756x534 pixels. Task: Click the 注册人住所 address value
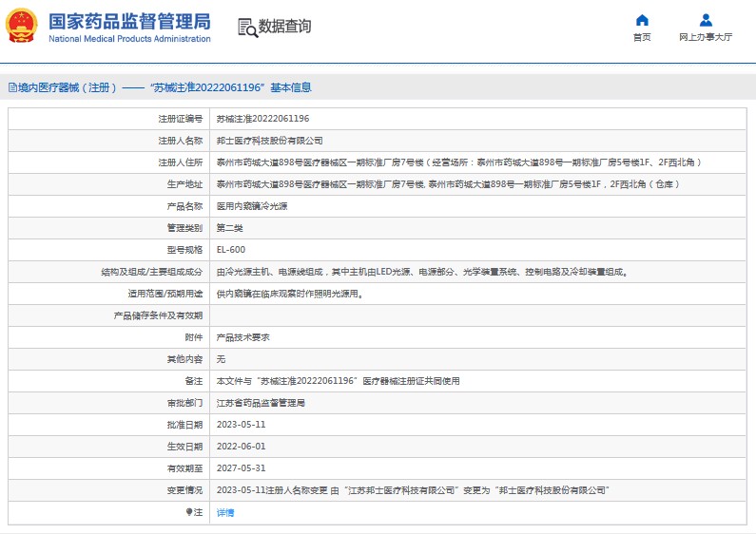click(x=458, y=162)
